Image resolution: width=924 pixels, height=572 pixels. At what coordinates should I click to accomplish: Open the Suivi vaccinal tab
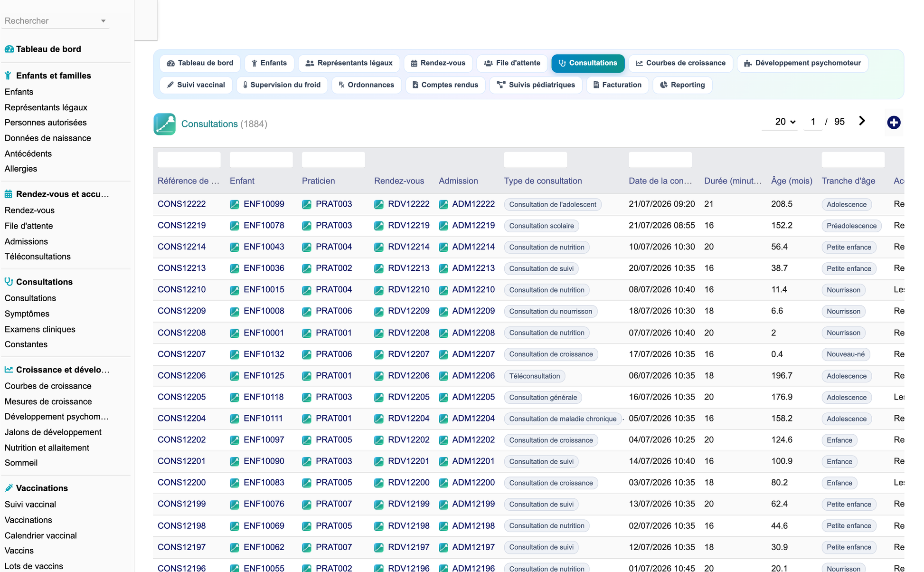pos(196,85)
